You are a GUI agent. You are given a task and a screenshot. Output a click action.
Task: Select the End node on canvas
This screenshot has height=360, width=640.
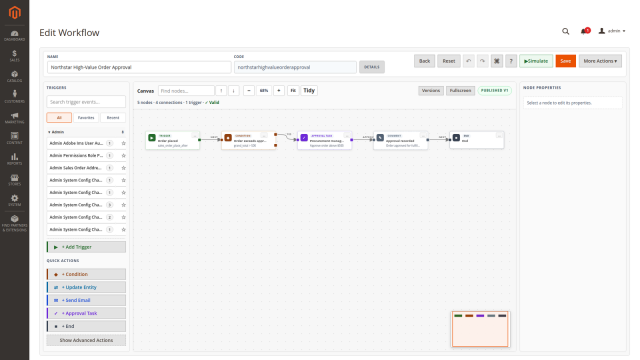click(477, 140)
